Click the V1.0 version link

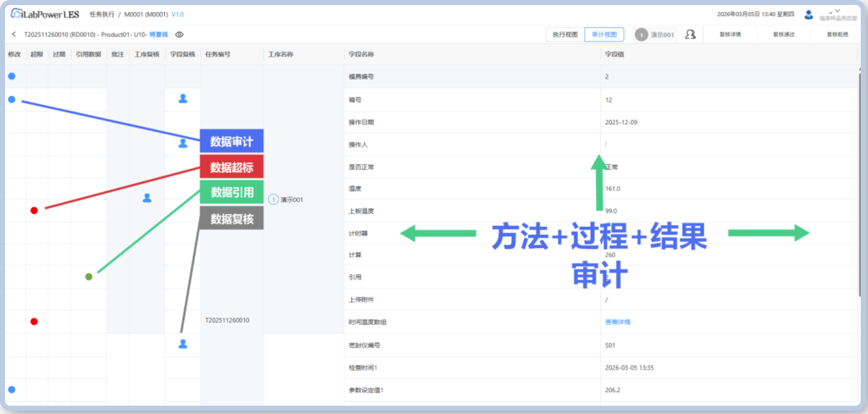[178, 14]
